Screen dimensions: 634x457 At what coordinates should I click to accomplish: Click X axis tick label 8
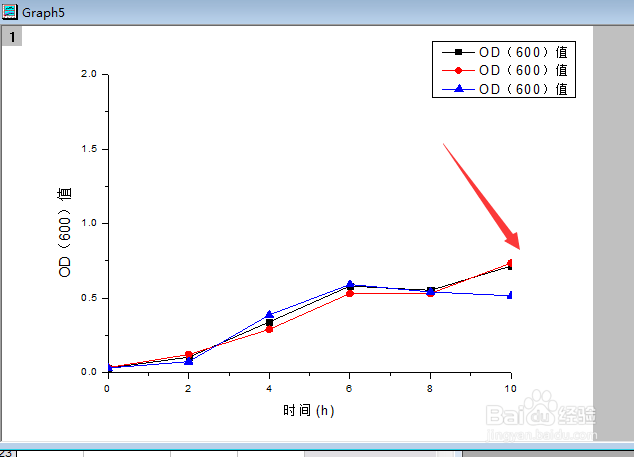[x=429, y=389]
